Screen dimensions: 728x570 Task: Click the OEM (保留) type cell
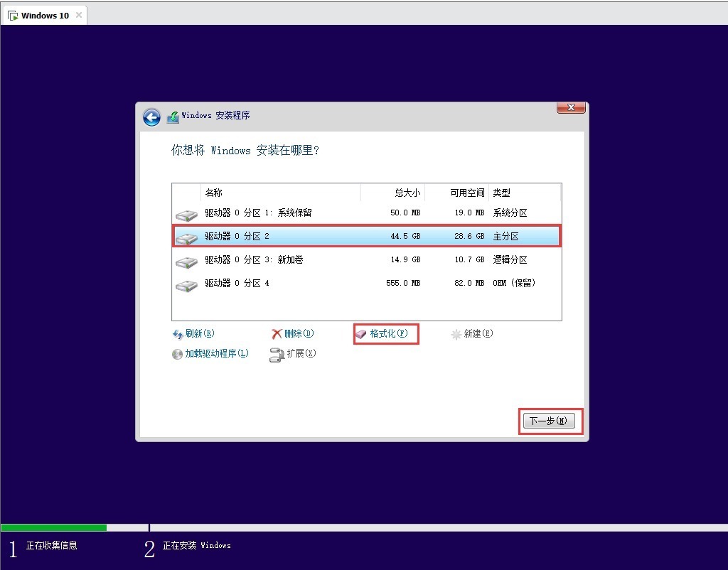tap(514, 283)
